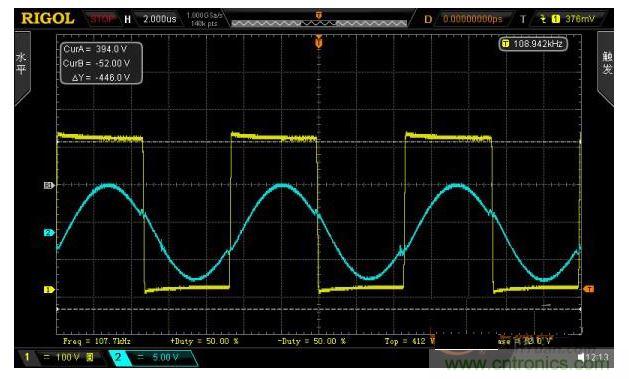
Task: Click the trigger level 376mV readout
Action: (580, 19)
